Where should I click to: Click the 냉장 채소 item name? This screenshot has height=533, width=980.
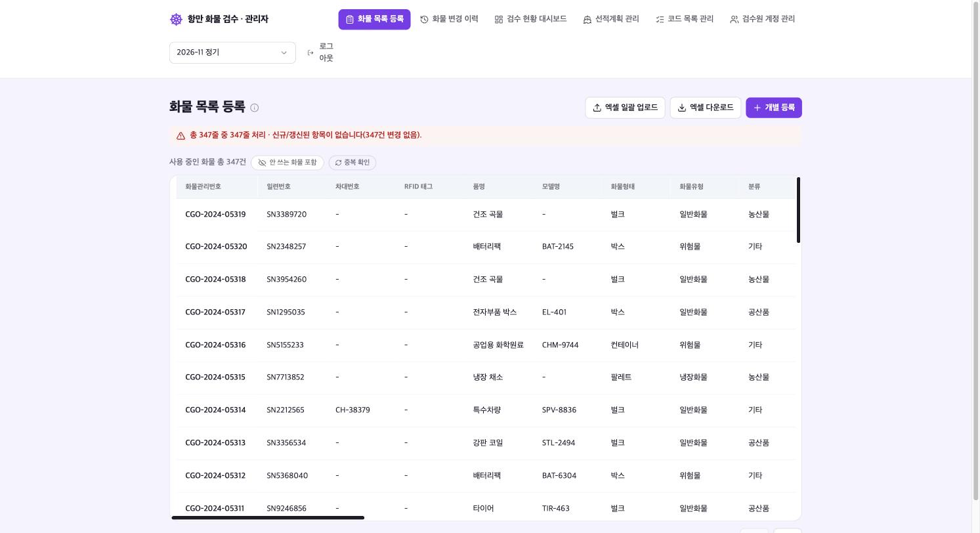(488, 377)
